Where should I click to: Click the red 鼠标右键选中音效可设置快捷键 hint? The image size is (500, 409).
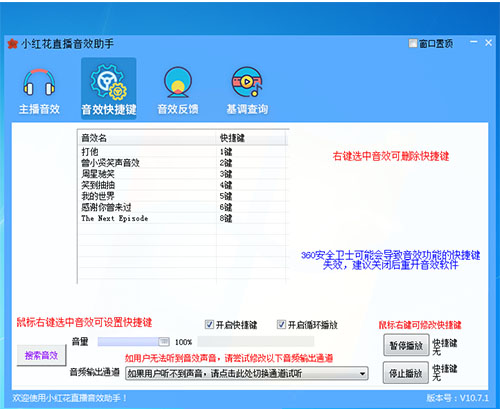click(84, 322)
